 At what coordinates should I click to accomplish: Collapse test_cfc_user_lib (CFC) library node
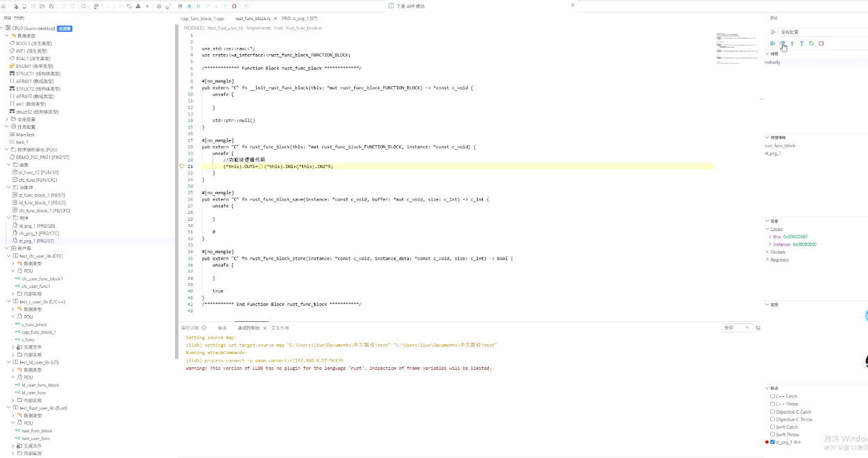tap(8, 256)
